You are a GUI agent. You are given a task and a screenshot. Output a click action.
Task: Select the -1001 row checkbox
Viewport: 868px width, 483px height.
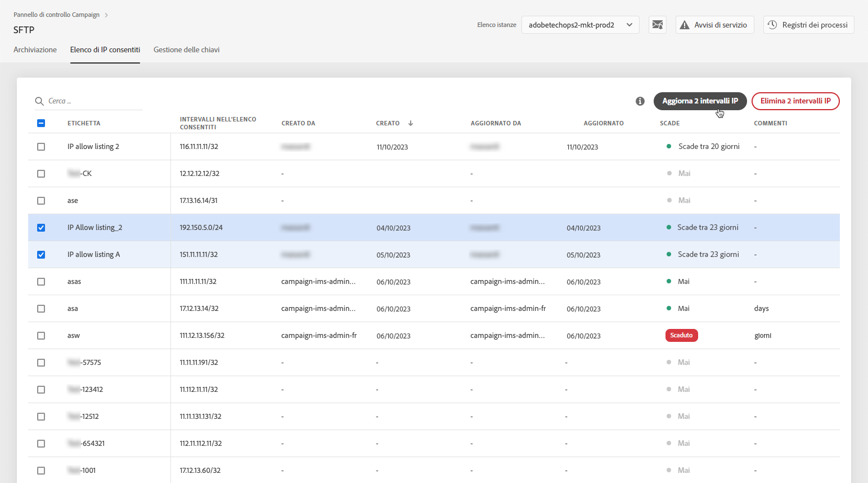coord(41,471)
